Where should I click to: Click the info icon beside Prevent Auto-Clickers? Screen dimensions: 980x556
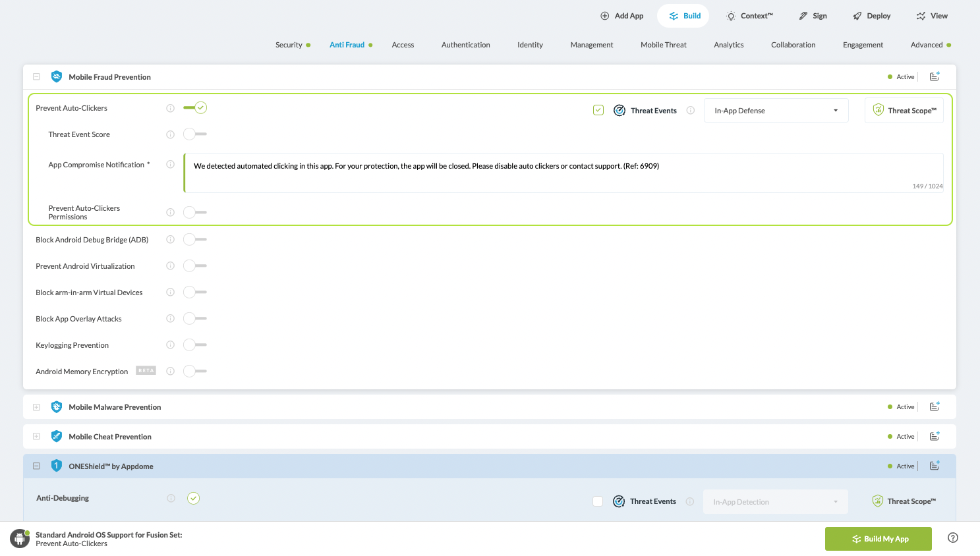click(170, 108)
